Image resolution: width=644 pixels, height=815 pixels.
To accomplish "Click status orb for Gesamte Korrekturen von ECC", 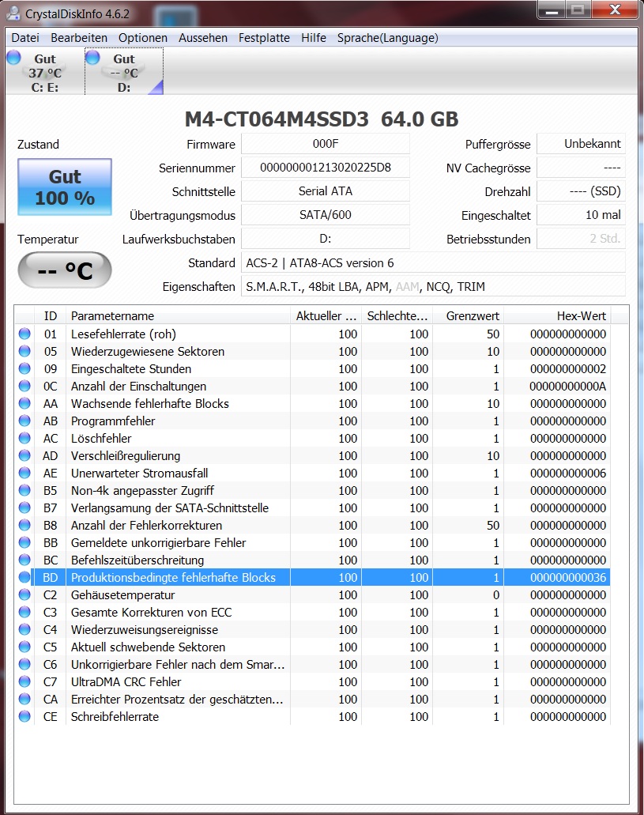I will [x=24, y=612].
